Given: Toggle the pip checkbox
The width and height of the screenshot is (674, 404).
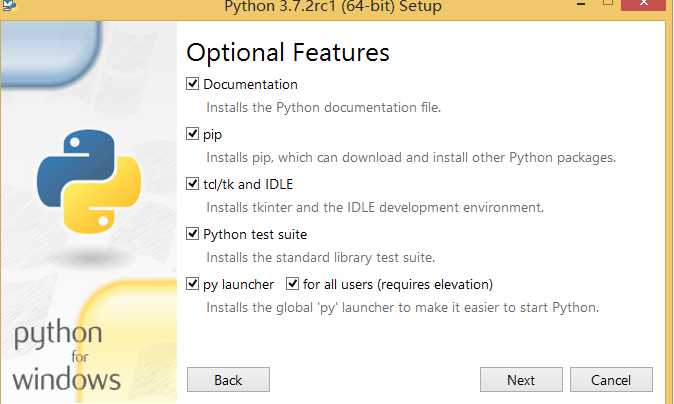Looking at the screenshot, I should (x=193, y=134).
